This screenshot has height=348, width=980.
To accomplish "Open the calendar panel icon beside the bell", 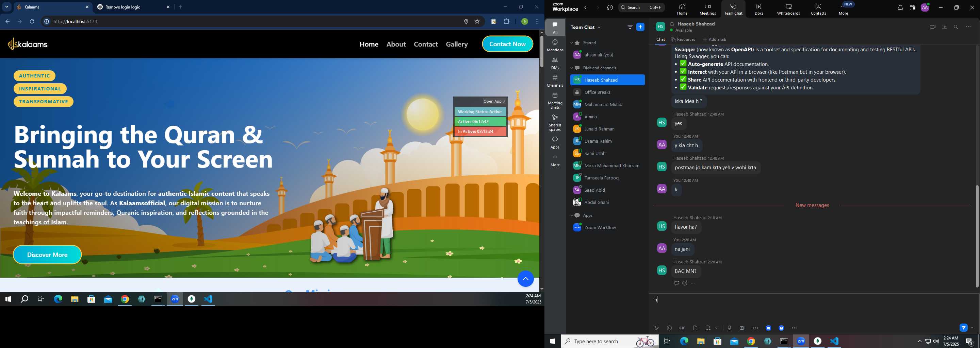I will 912,7.
